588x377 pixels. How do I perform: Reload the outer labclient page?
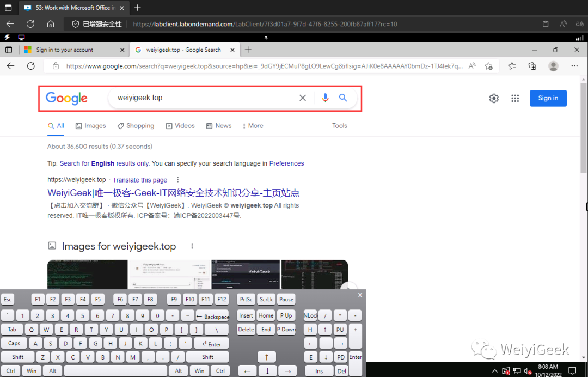[30, 24]
